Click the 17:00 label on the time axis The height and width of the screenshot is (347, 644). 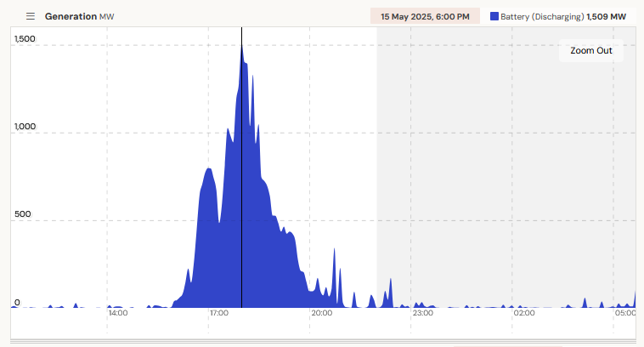click(x=219, y=313)
